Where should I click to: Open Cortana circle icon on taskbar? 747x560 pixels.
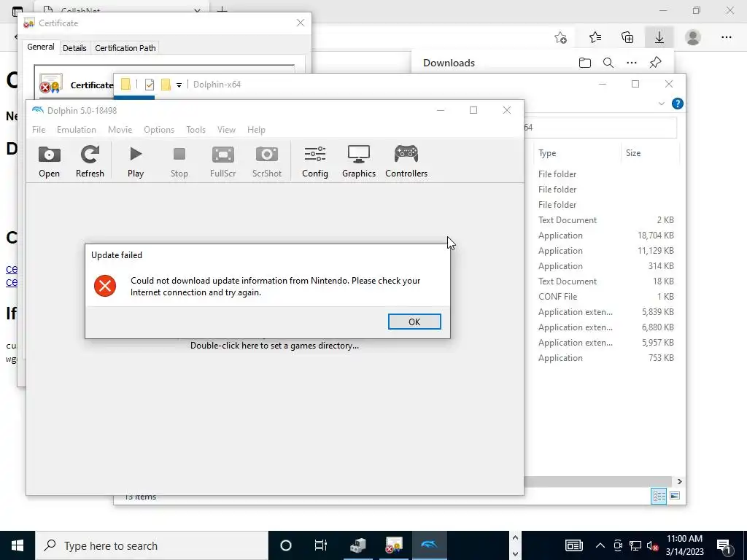tap(286, 545)
